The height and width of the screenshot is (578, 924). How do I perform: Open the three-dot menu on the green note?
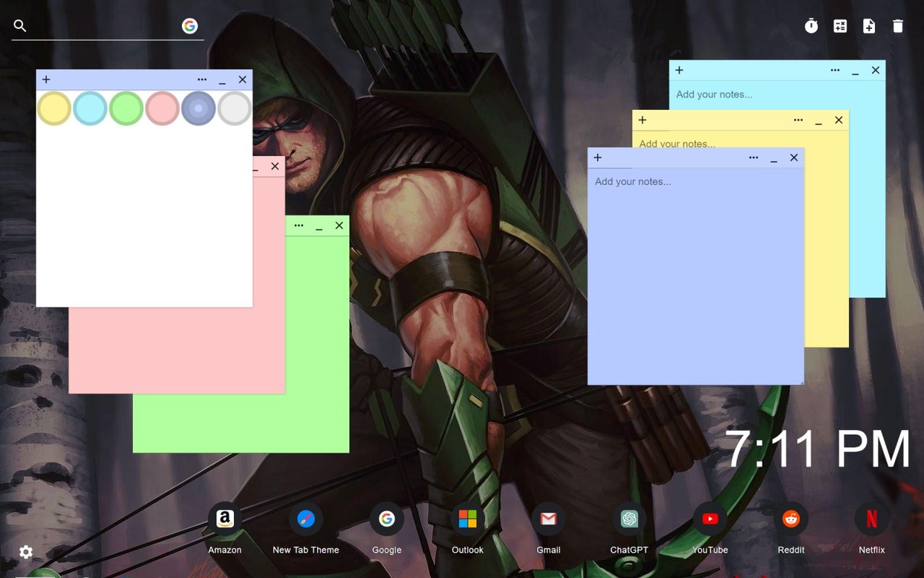coord(299,225)
